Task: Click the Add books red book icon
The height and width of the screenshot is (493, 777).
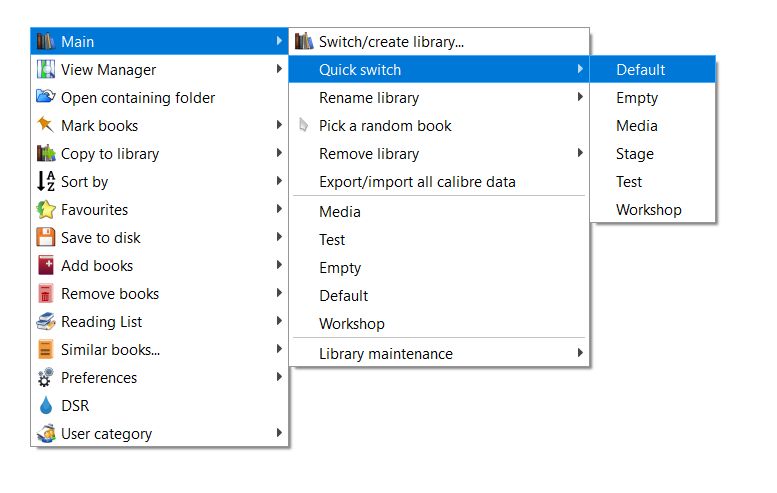Action: (x=45, y=266)
